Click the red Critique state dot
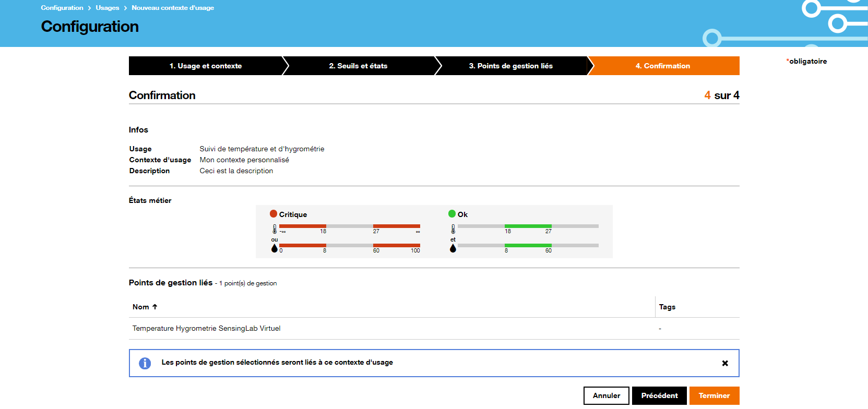This screenshot has height=409, width=868. coord(274,214)
